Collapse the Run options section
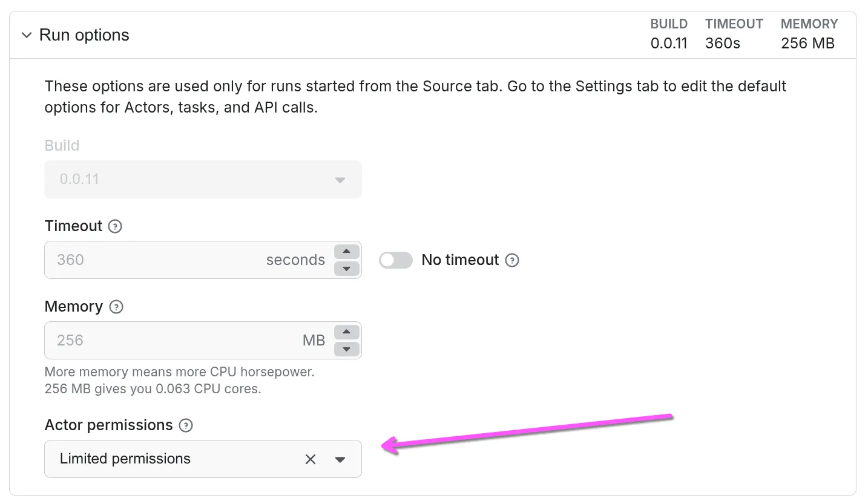The height and width of the screenshot is (504, 868). (x=27, y=34)
